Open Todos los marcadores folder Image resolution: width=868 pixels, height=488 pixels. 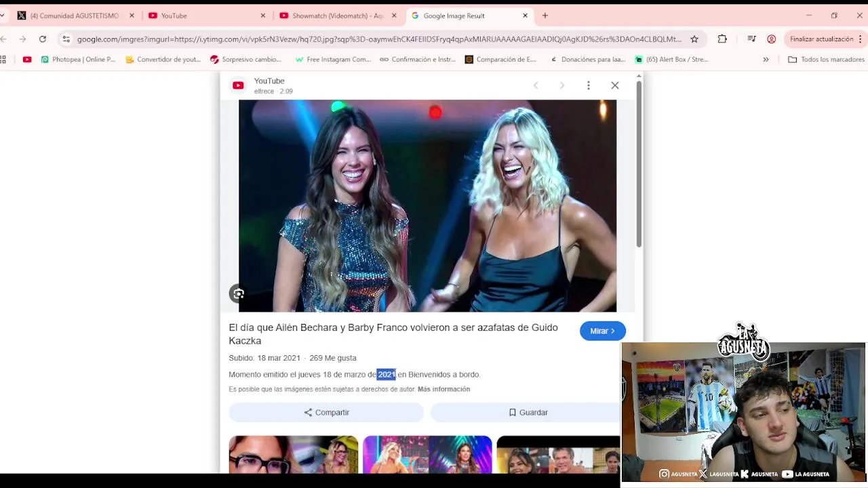pyautogui.click(x=826, y=60)
